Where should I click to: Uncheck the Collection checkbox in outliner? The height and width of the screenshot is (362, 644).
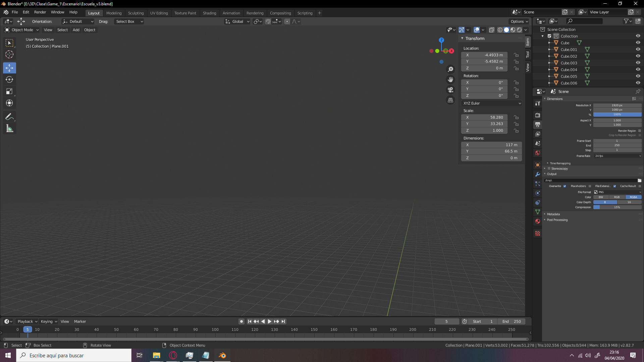(x=549, y=36)
